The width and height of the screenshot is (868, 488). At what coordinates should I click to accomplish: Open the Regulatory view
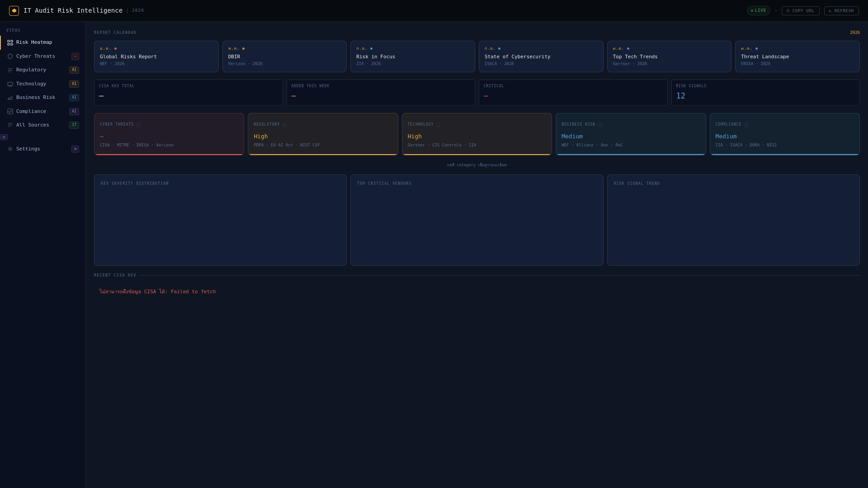pos(43,70)
